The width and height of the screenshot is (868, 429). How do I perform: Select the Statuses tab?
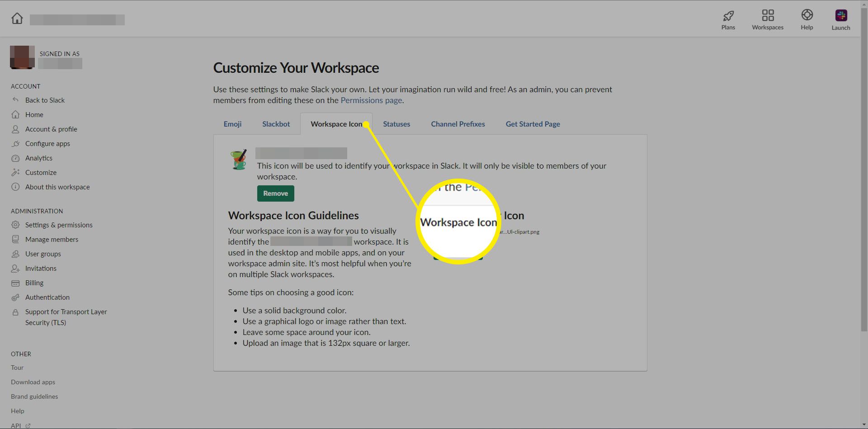pos(396,124)
